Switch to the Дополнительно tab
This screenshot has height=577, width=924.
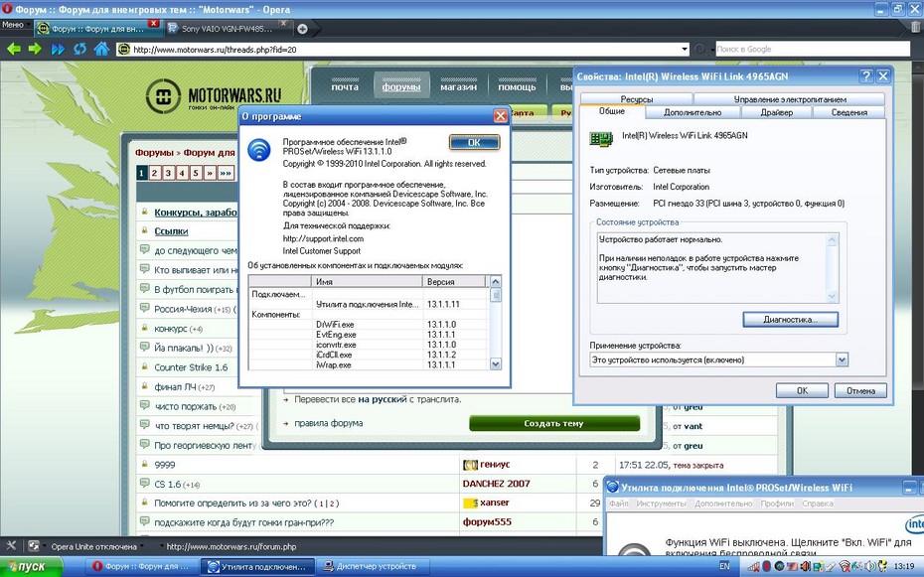click(693, 112)
